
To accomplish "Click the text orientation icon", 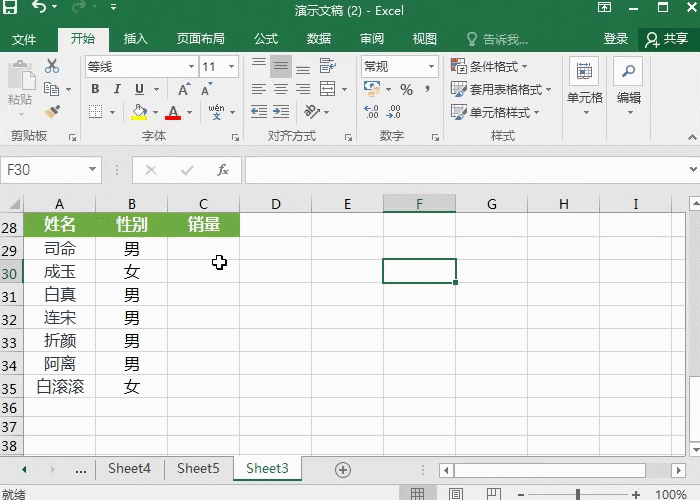I will point(312,112).
